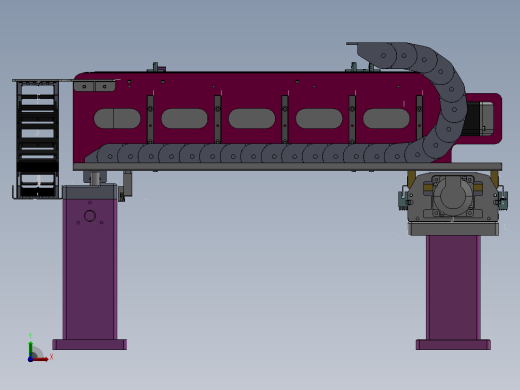Select the leftmost oval slot in the maroon panel
The image size is (520, 390).
tap(117, 118)
